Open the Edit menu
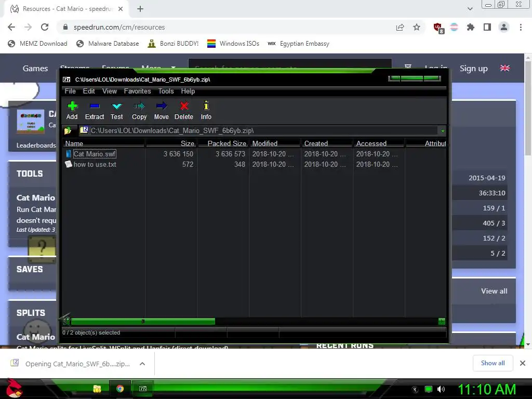 click(x=89, y=91)
